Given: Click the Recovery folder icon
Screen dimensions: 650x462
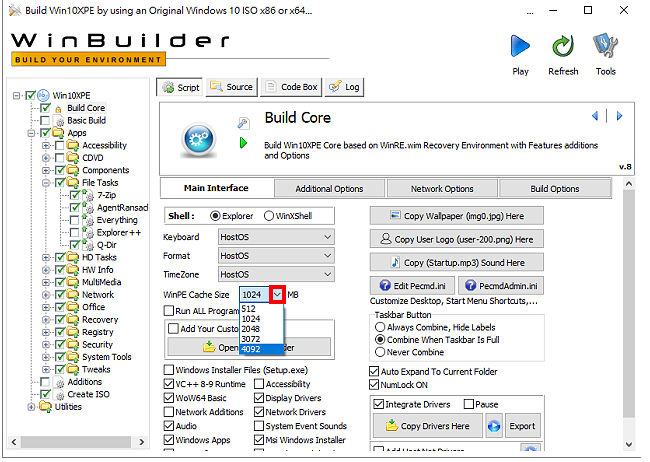Looking at the screenshot, I should click(73, 319).
